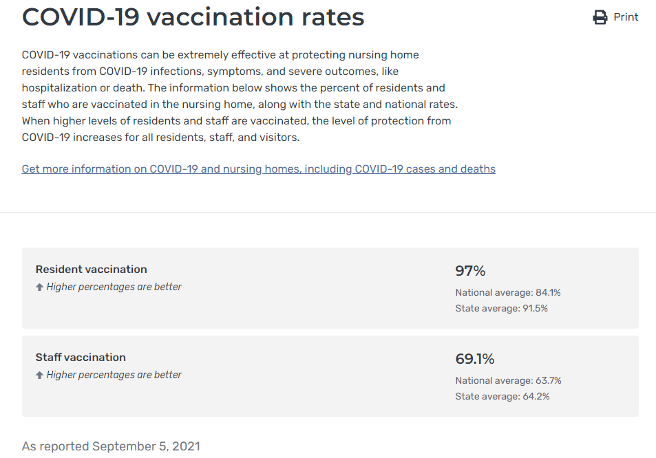Click the National average 84.1% text
The image size is (656, 458).
(508, 293)
